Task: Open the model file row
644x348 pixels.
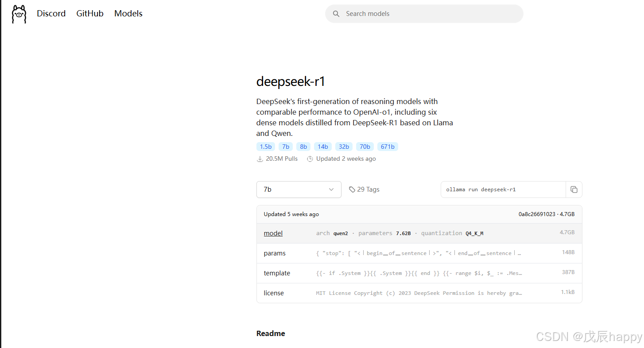Action: [x=419, y=233]
